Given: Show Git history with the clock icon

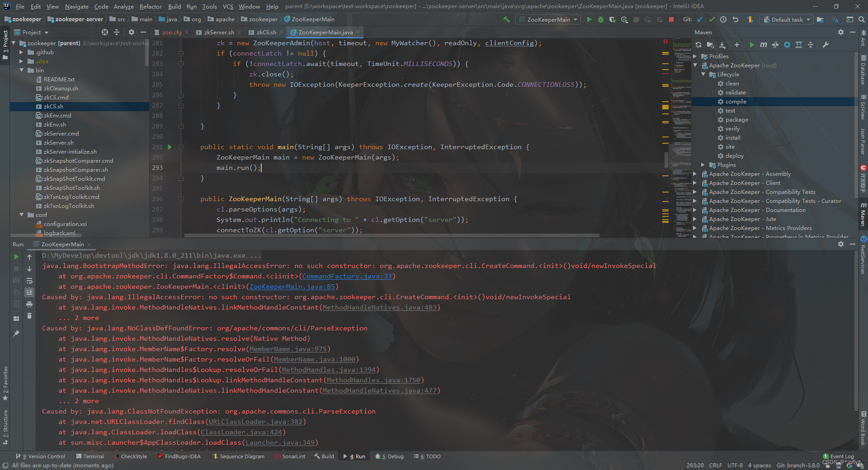Looking at the screenshot, I should (x=723, y=19).
